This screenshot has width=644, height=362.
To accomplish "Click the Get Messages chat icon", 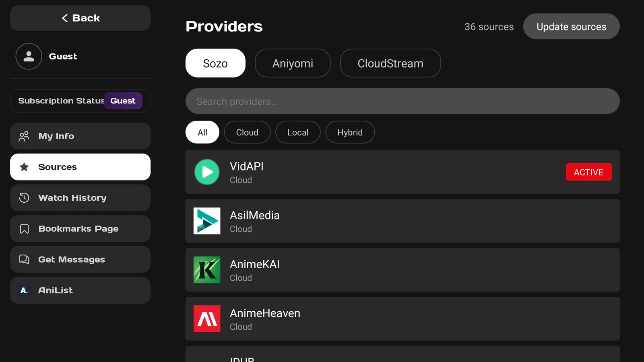I will tap(24, 259).
